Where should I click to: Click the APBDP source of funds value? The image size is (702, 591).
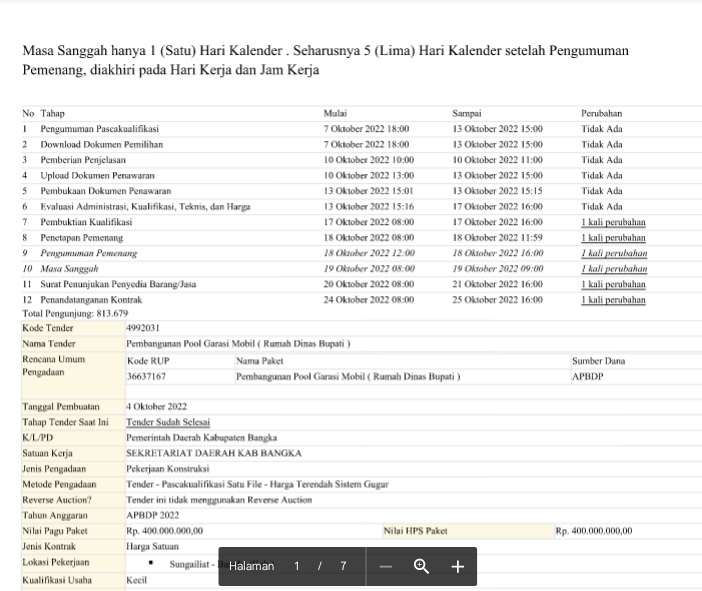coord(588,377)
